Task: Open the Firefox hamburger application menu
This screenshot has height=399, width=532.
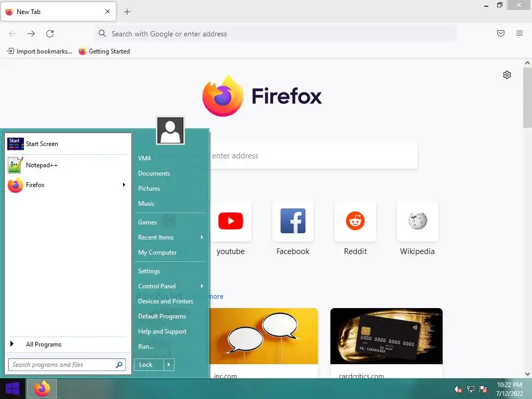Action: pyautogui.click(x=520, y=33)
